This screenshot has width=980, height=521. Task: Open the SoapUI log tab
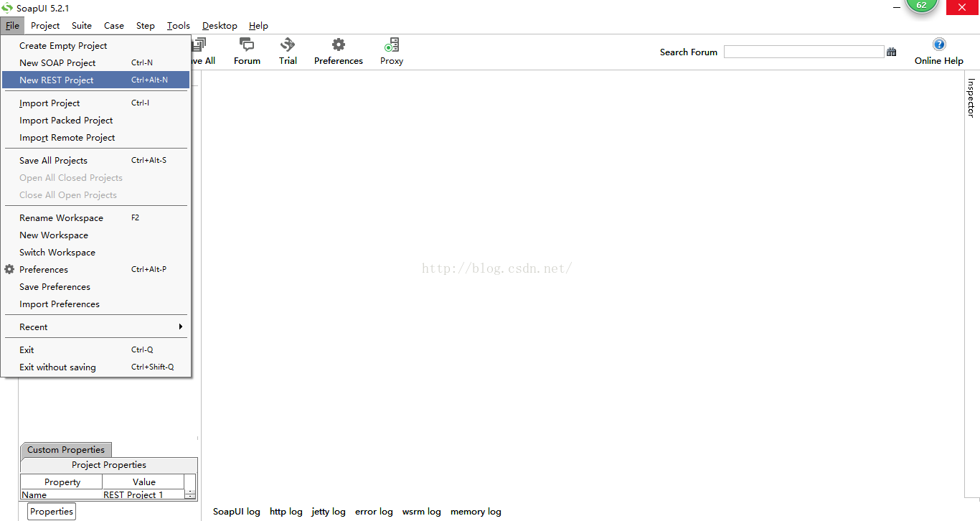[237, 512]
